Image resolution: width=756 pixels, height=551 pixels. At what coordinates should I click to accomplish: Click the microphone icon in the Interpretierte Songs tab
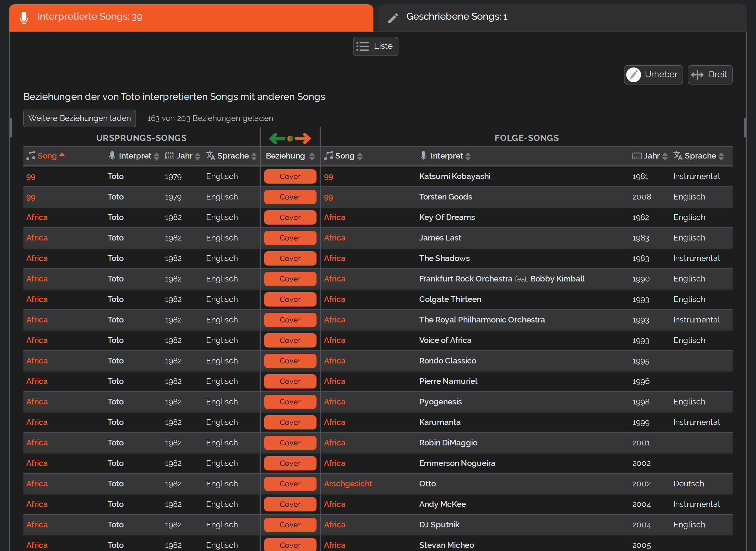[x=24, y=17]
